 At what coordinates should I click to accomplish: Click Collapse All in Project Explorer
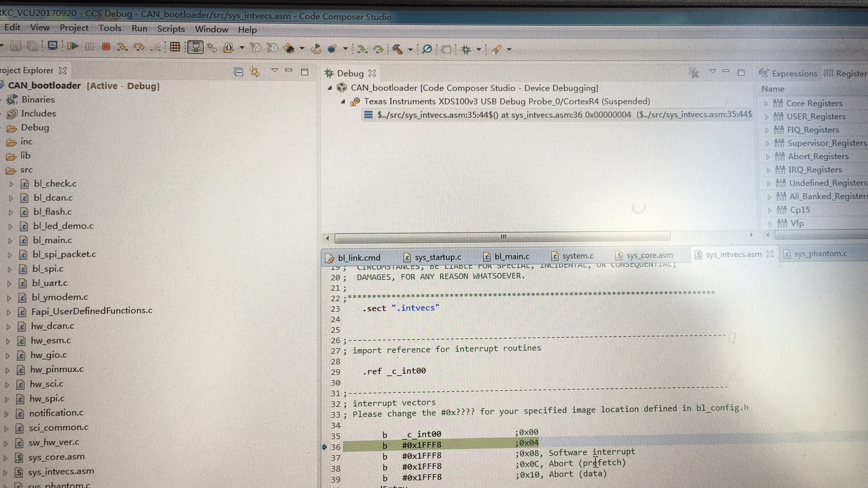click(x=239, y=72)
